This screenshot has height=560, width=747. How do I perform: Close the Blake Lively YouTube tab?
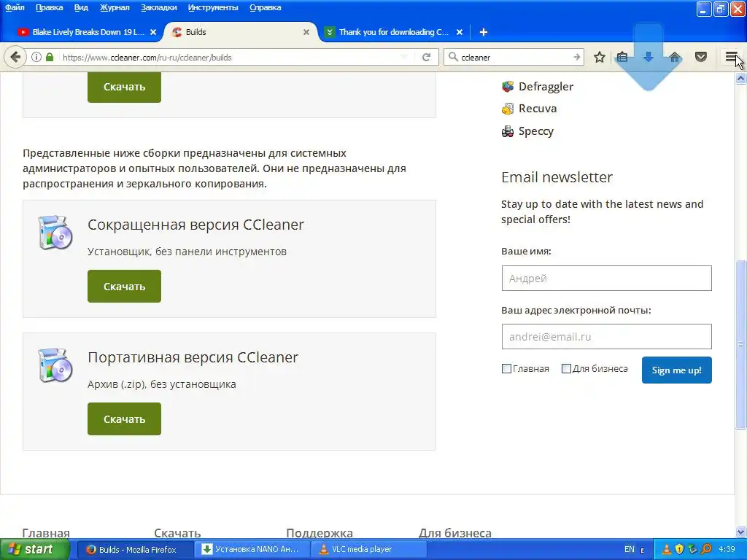point(153,32)
